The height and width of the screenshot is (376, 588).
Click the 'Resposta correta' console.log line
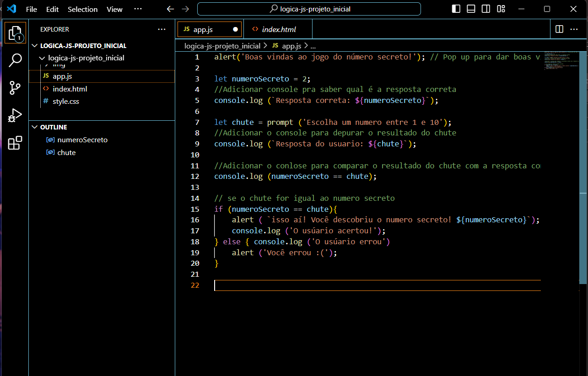[326, 100]
